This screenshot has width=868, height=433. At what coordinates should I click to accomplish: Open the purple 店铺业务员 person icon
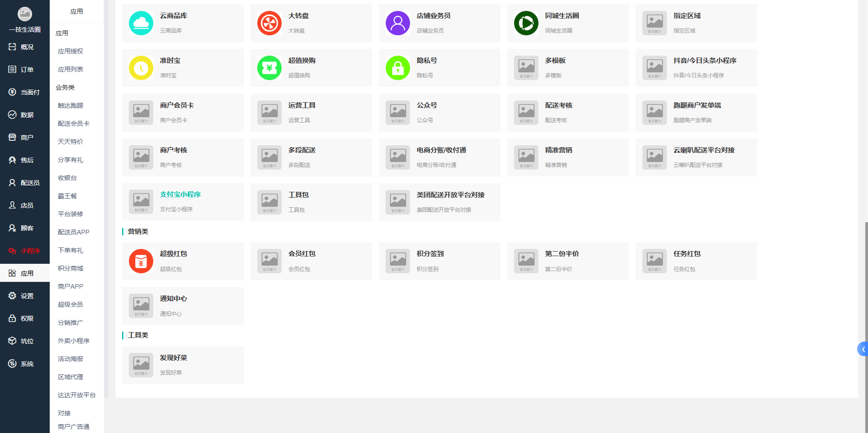point(398,23)
